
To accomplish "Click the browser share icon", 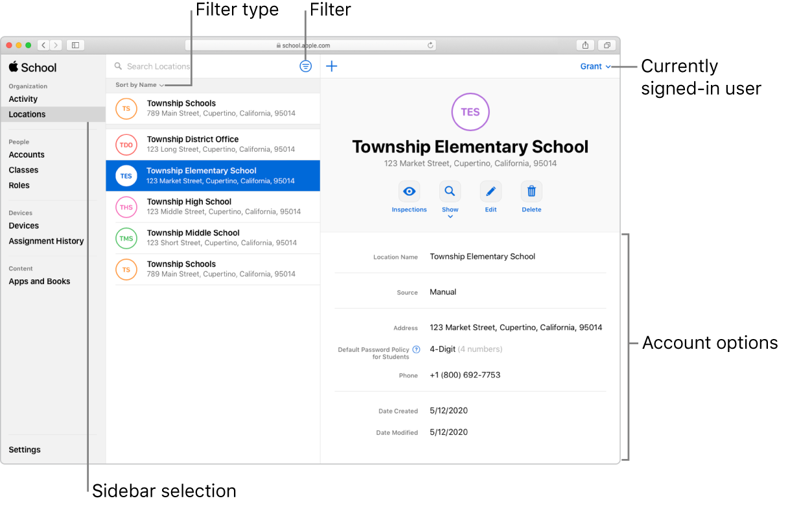I will pos(585,45).
